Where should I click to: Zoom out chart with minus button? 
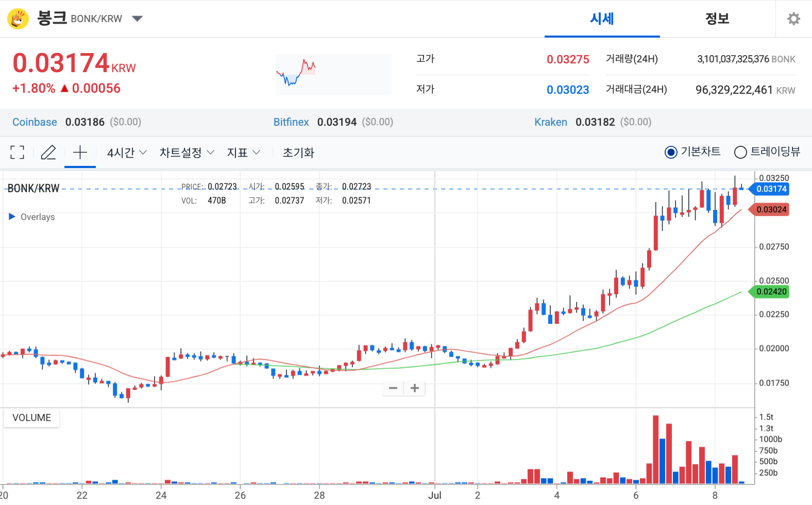(393, 388)
